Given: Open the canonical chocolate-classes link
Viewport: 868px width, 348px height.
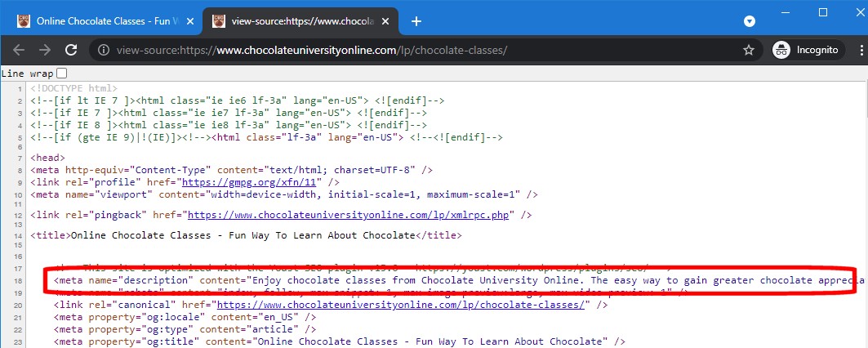Looking at the screenshot, I should tap(401, 305).
